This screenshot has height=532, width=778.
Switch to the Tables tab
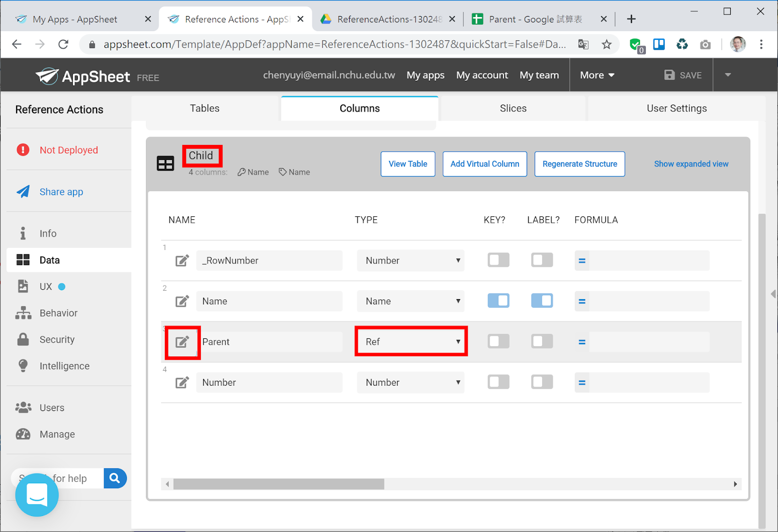click(x=205, y=108)
